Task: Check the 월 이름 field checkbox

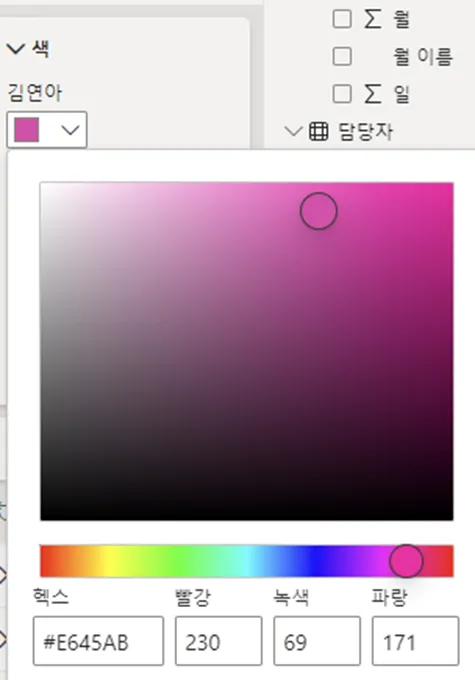Action: pyautogui.click(x=342, y=56)
